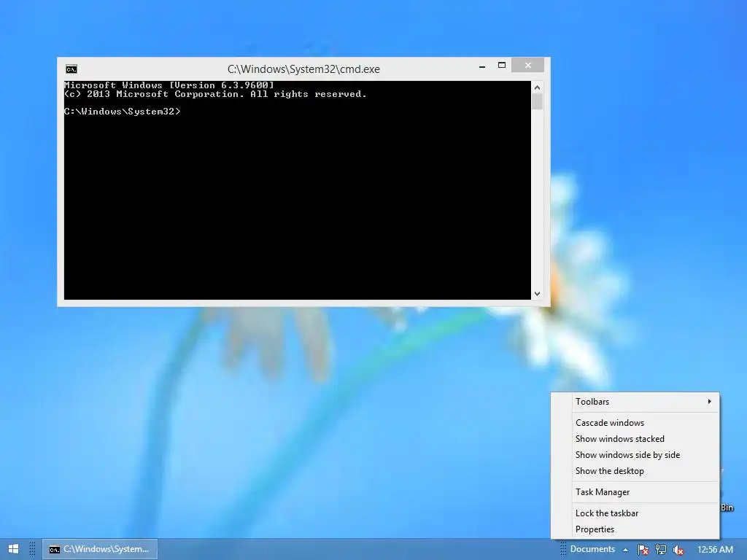Viewport: 747px width, 560px height.
Task: Open taskbar Properties
Action: click(x=646, y=529)
